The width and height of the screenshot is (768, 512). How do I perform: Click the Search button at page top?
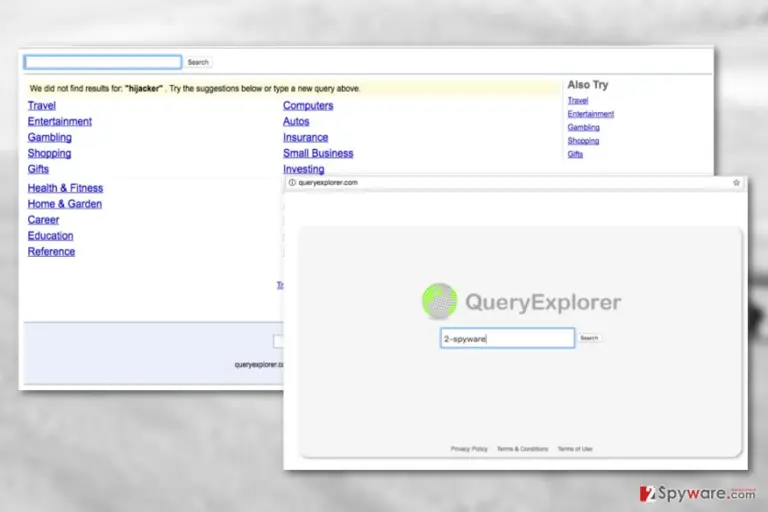pyautogui.click(x=198, y=62)
